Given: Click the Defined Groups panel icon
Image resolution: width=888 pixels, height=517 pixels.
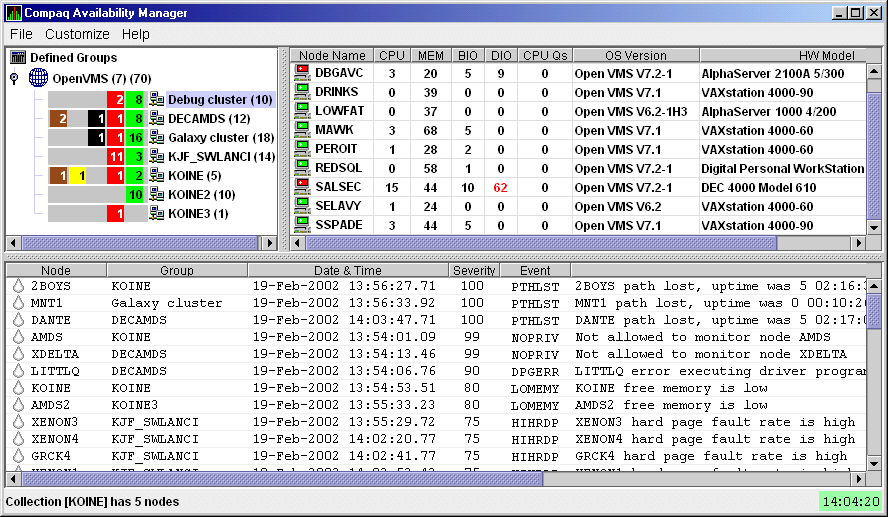Looking at the screenshot, I should point(17,58).
